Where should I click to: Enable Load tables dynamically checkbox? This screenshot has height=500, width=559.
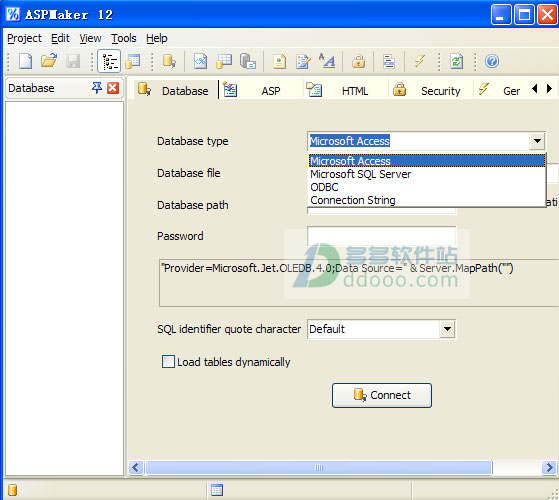[x=168, y=361]
